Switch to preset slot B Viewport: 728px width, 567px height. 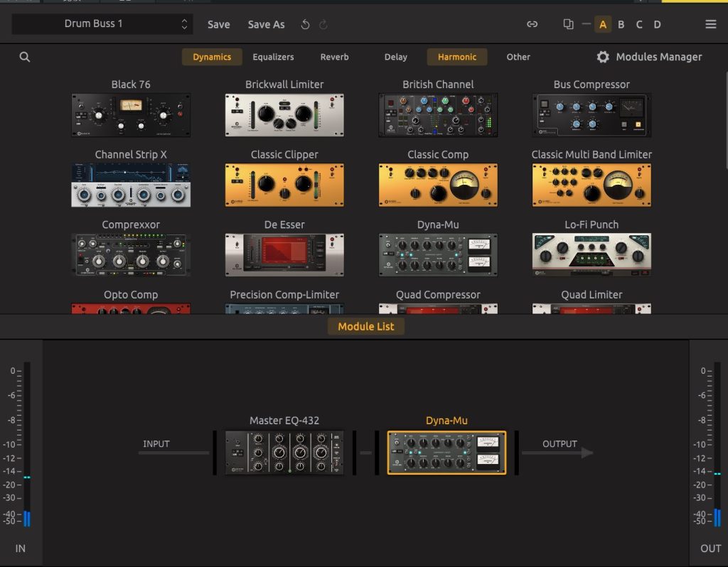pyautogui.click(x=621, y=24)
